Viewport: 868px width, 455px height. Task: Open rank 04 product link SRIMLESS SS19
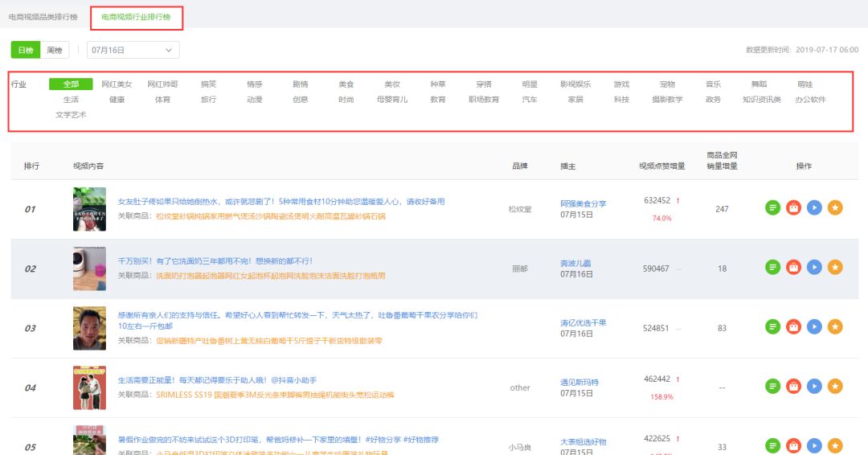[x=275, y=396]
